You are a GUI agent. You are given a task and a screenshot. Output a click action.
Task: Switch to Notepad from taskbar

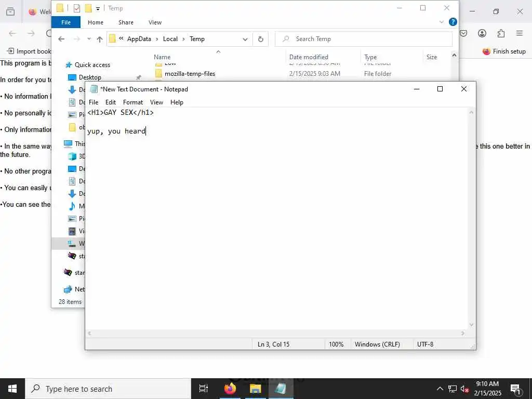click(281, 389)
